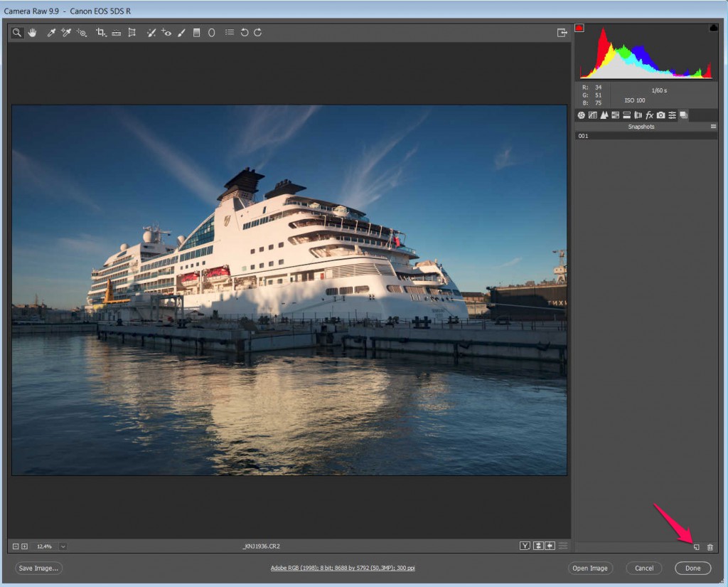Select the Crop tool
The width and height of the screenshot is (728, 587).
point(100,33)
